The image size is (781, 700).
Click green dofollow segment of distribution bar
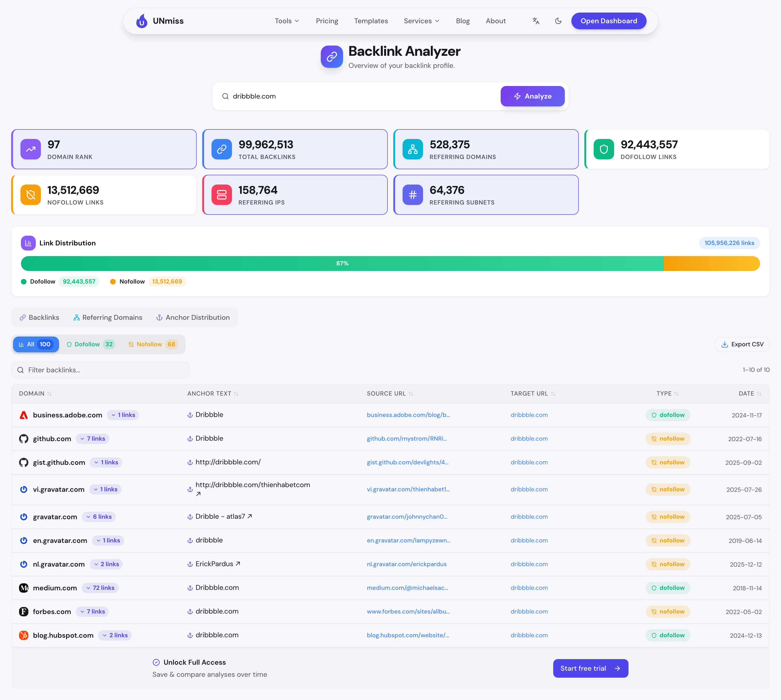tap(342, 264)
